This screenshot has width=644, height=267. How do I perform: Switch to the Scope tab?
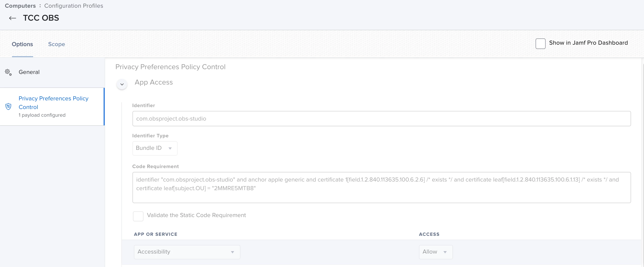click(56, 44)
